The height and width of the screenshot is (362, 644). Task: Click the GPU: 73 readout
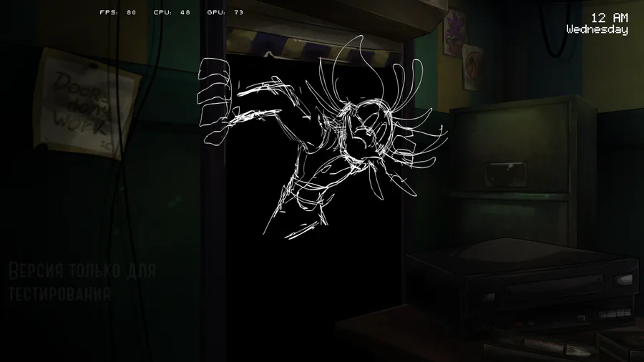[225, 12]
